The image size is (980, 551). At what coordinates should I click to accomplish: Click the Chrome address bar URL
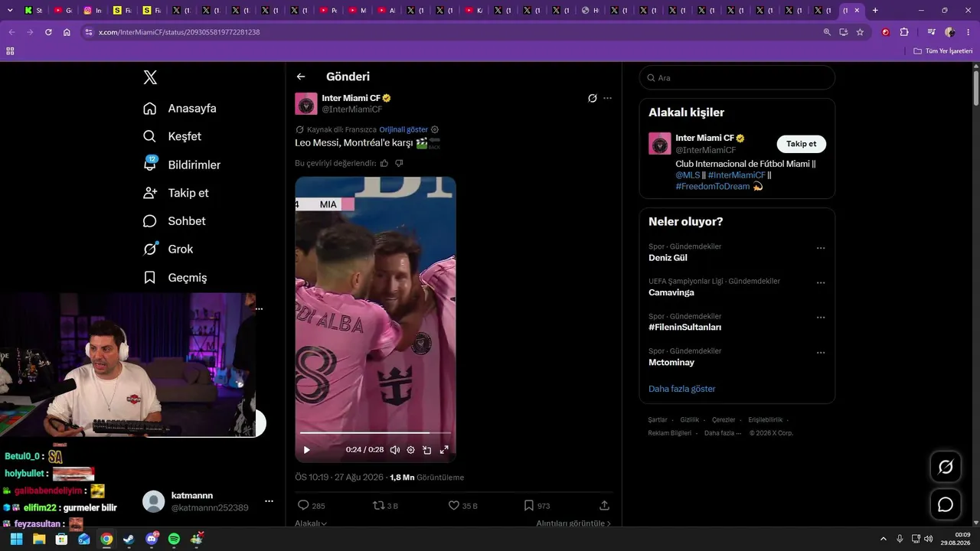click(x=179, y=32)
